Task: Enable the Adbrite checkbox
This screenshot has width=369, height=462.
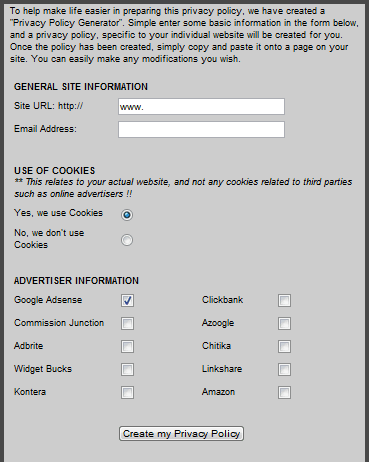Action: 127,346
